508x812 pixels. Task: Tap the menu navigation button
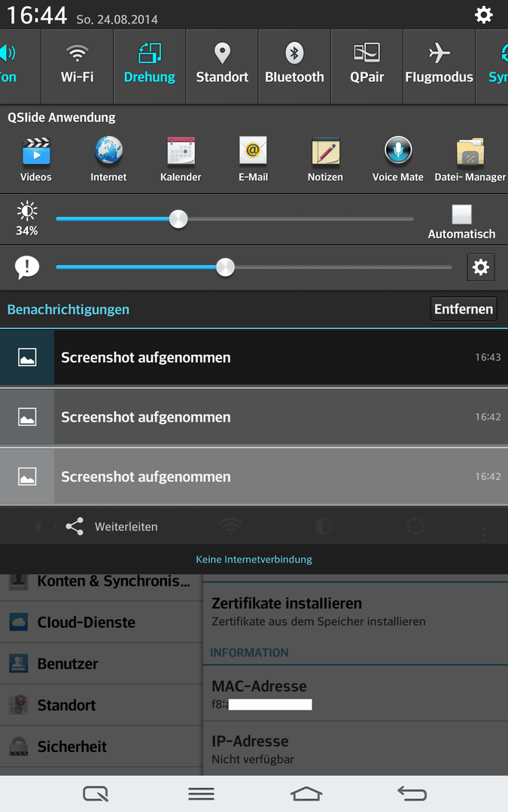[x=201, y=793]
